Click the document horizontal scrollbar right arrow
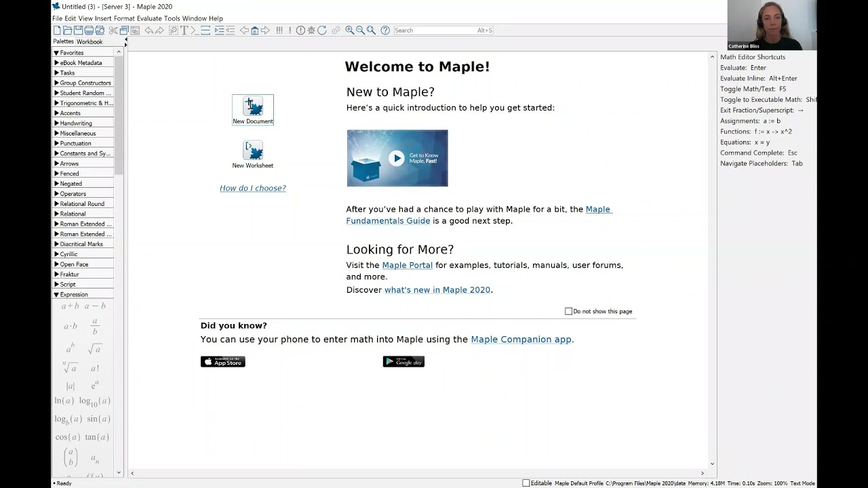This screenshot has height=488, width=868. click(x=703, y=473)
